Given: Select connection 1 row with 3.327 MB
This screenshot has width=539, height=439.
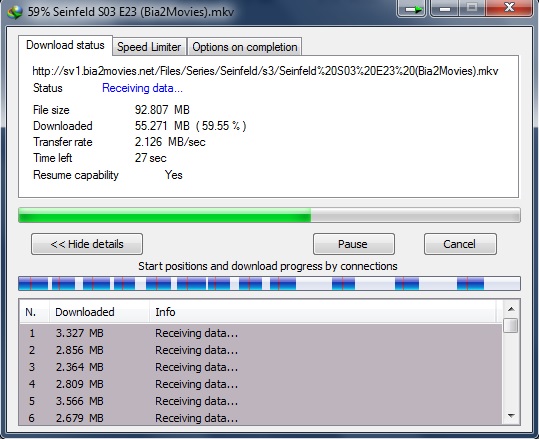Looking at the screenshot, I should coord(261,333).
